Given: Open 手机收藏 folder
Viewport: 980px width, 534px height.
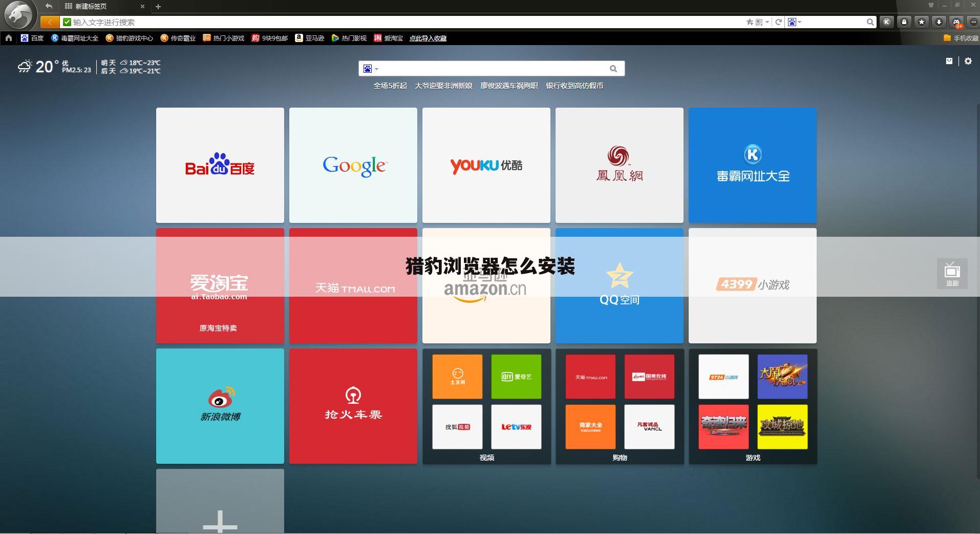Looking at the screenshot, I should click(961, 38).
